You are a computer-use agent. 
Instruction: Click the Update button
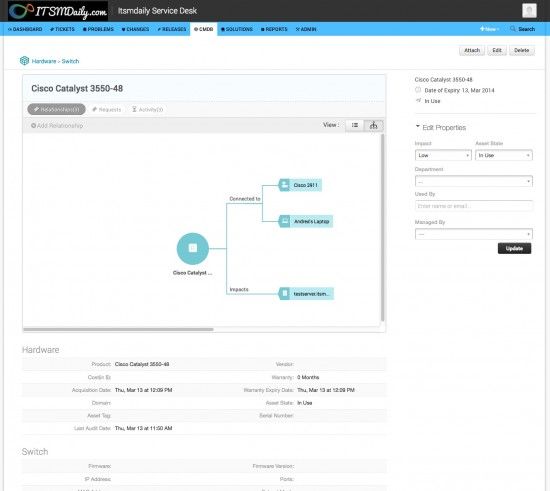[514, 248]
